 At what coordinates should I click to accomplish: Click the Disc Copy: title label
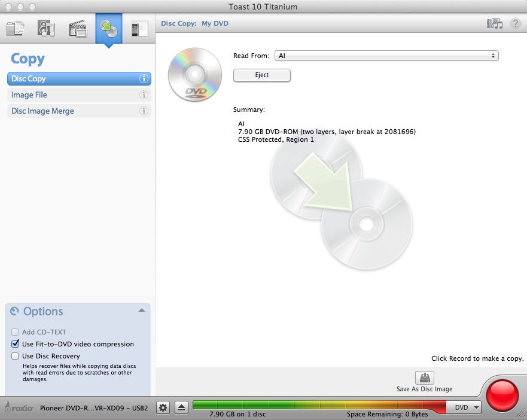click(179, 23)
